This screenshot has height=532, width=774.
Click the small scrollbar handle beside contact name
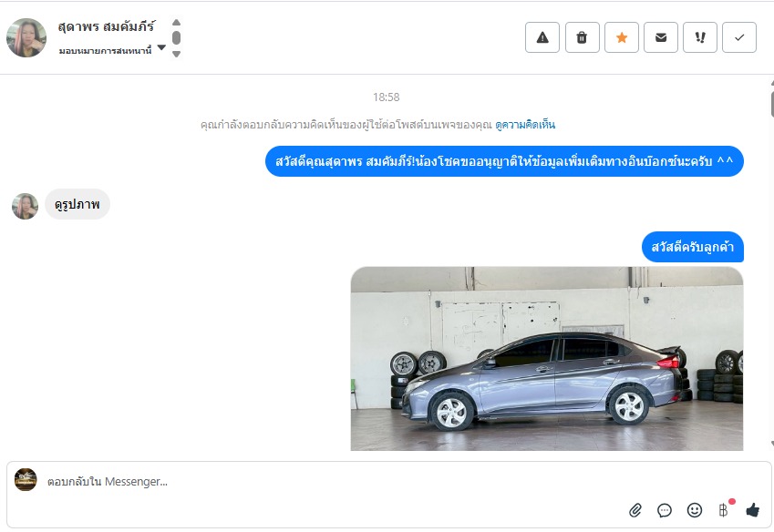point(176,38)
